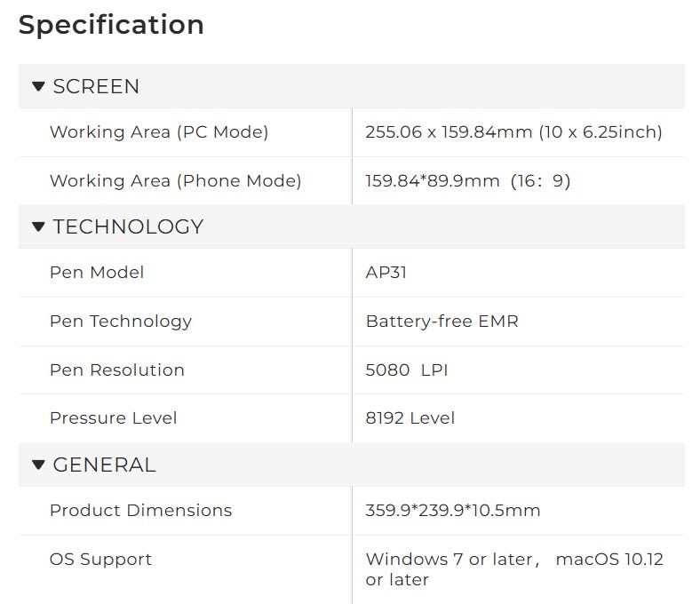700x604 pixels.
Task: Collapse the GENERAL section triangle
Action: pyautogui.click(x=38, y=465)
